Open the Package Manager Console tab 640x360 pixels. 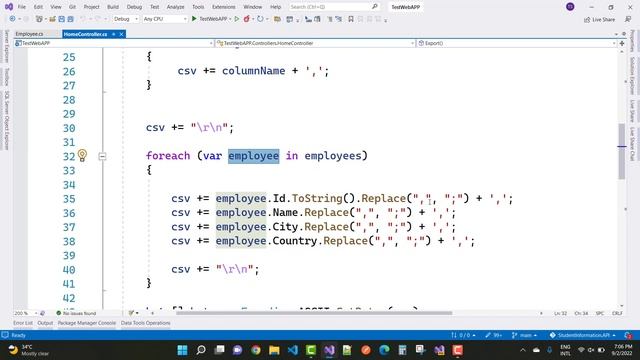(x=87, y=323)
